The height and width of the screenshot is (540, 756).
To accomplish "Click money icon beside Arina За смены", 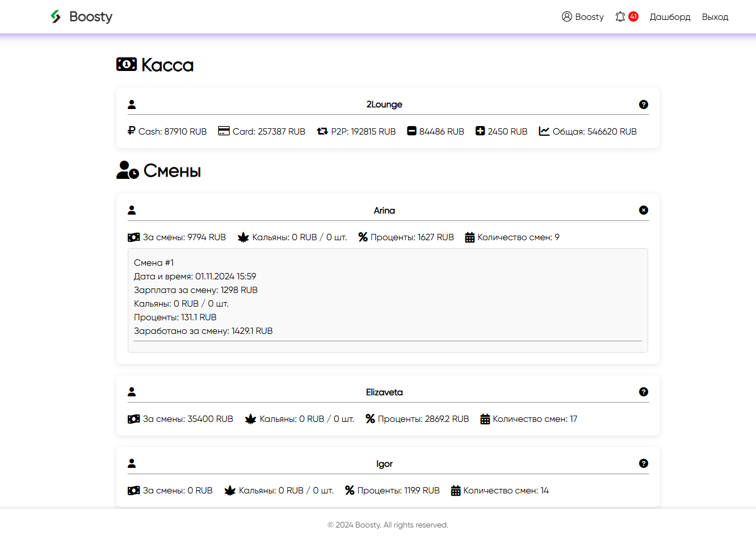I will coord(134,237).
